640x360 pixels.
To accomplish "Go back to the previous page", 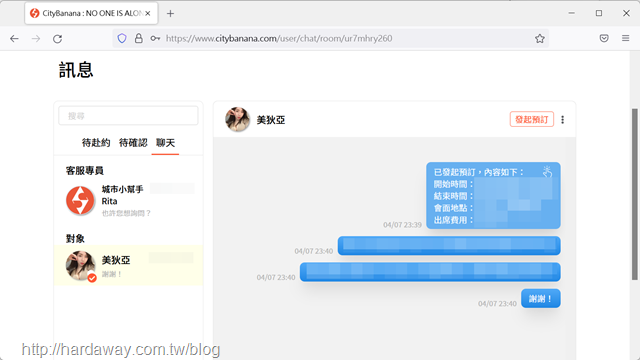I will click(14, 38).
